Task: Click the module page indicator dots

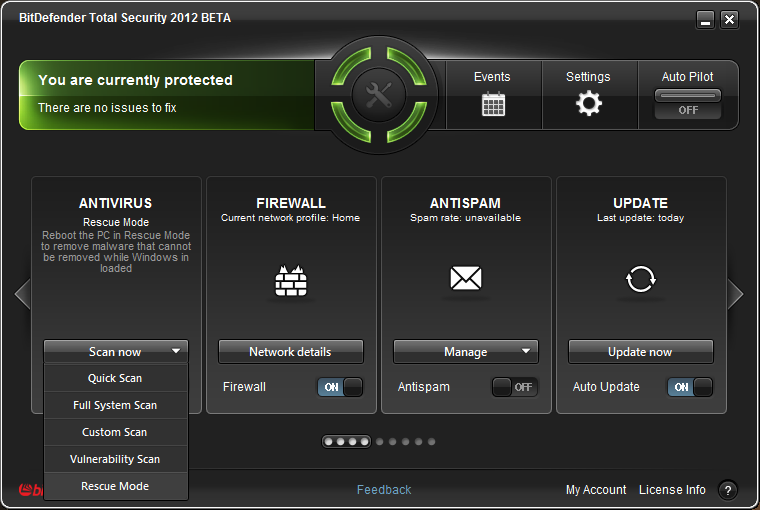Action: [x=379, y=441]
